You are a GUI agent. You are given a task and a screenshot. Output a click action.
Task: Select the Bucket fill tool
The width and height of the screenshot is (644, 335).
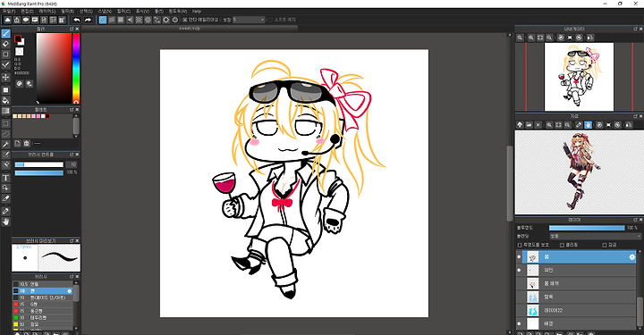5,100
